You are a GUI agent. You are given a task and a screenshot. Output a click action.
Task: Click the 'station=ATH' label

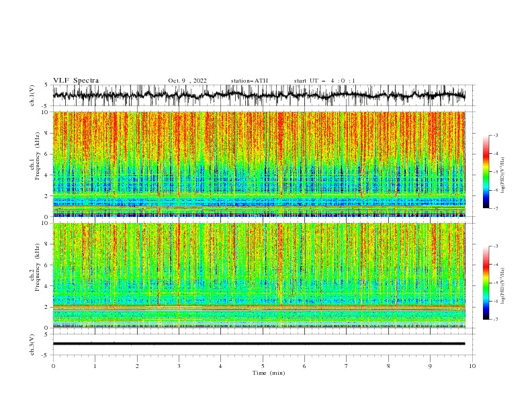[x=249, y=81]
